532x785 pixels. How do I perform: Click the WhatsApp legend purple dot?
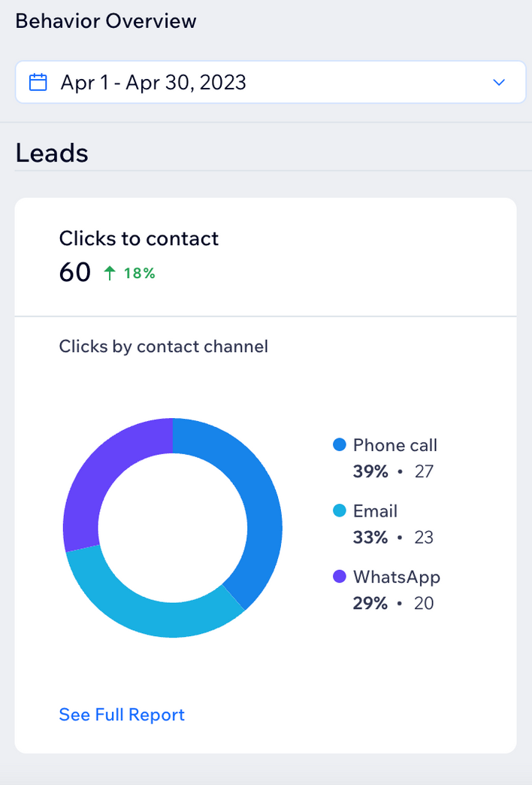tap(339, 577)
